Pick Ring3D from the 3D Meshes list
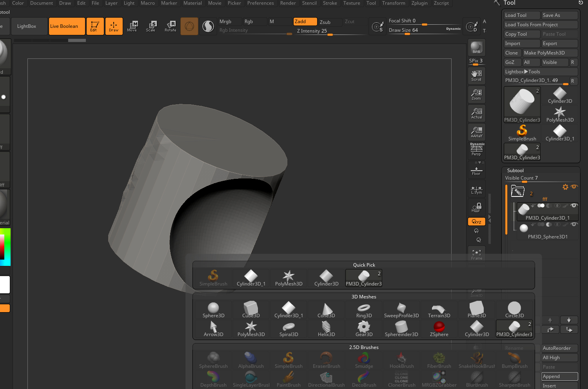Viewport: 588px width, 389px height. click(364, 310)
